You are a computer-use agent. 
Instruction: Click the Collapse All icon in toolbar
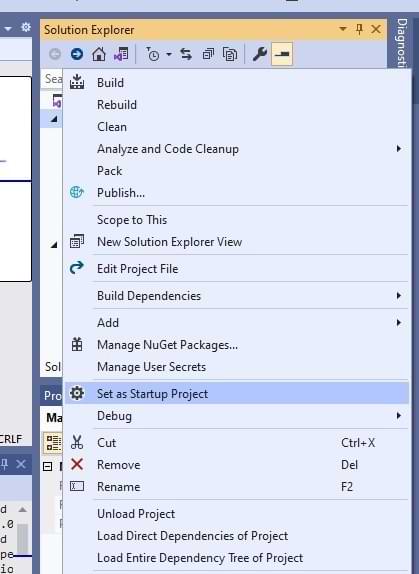208,54
